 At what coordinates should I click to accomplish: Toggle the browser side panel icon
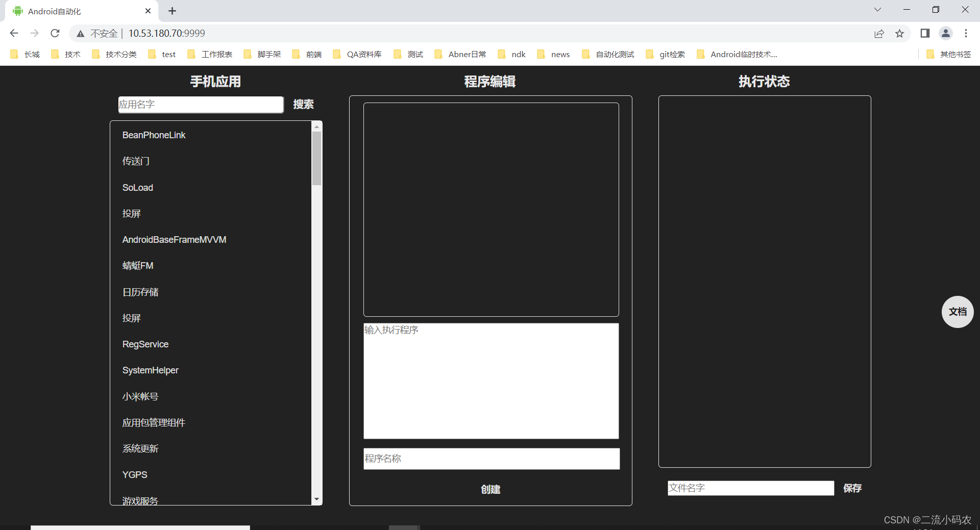pyautogui.click(x=925, y=33)
